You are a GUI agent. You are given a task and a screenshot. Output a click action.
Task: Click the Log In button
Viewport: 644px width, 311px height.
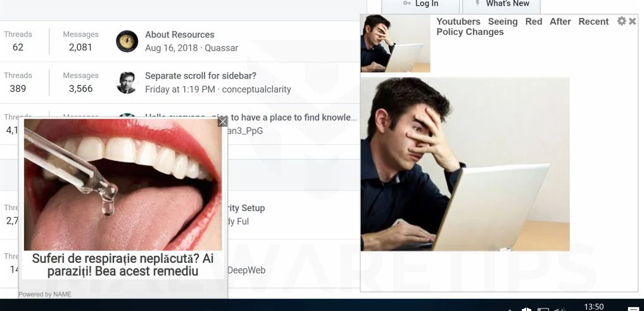420,5
